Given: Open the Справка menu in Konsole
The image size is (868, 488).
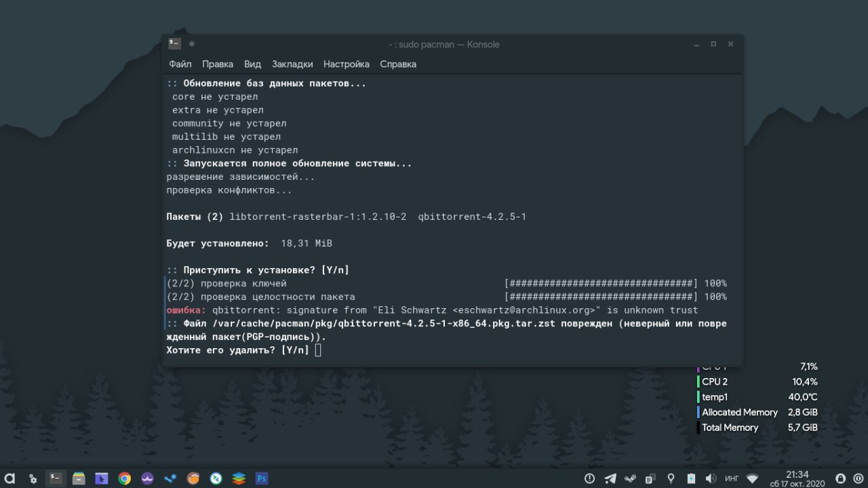Looking at the screenshot, I should click(398, 64).
